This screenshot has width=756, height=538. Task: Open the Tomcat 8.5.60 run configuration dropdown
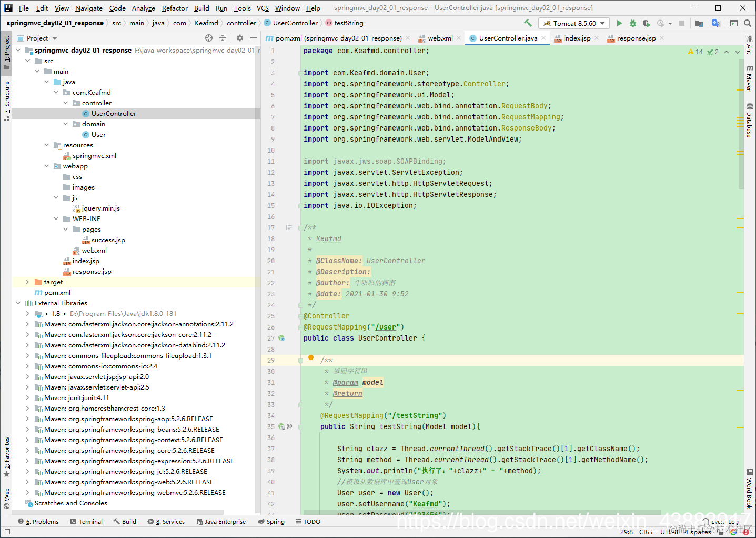click(574, 23)
